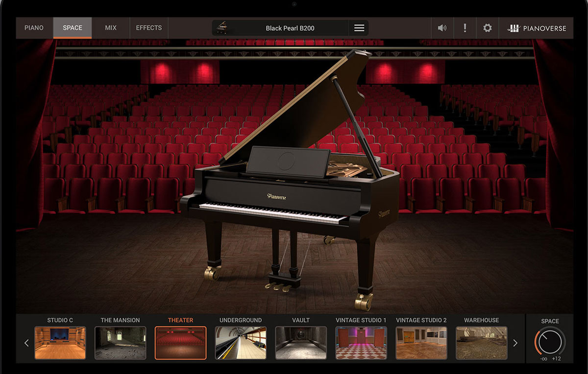Select the SPACE tab
588x374 pixels.
73,28
